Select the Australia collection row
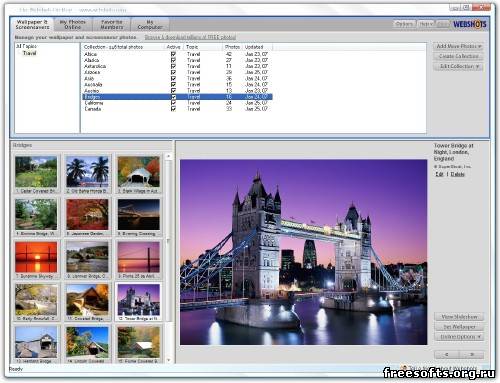 point(177,84)
